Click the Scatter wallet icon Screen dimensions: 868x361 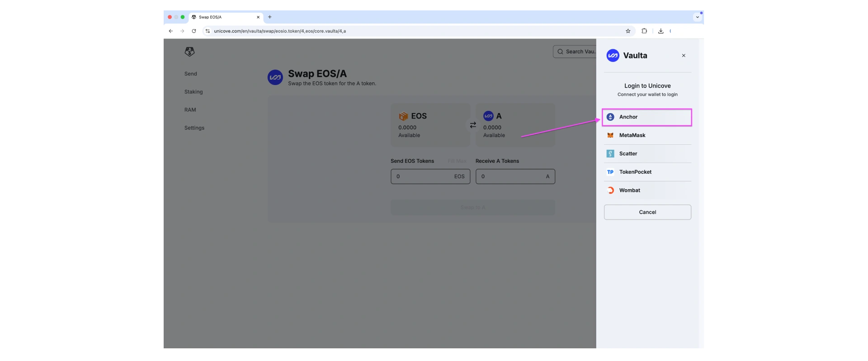coord(610,154)
